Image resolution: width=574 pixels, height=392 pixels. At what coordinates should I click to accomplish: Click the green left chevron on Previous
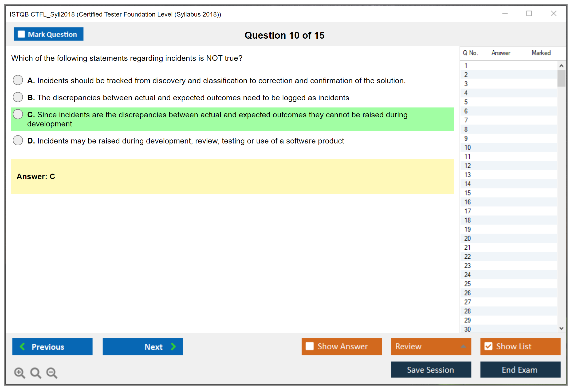[22, 346]
